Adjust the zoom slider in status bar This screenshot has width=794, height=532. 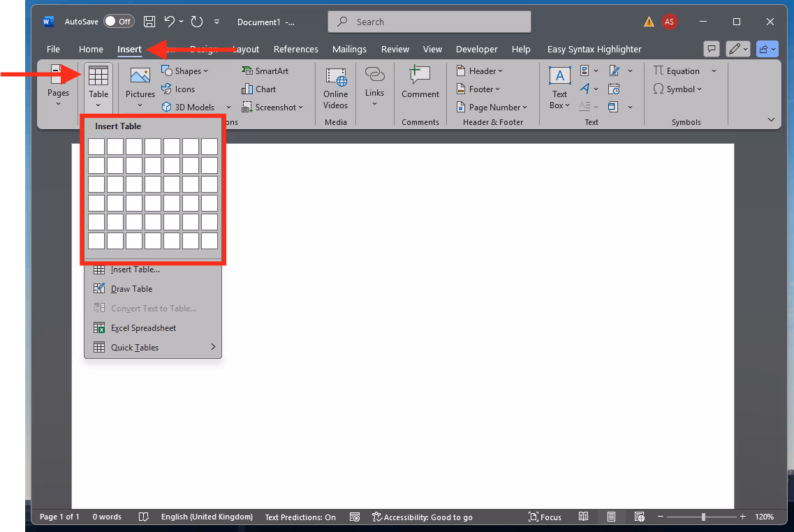tap(703, 517)
